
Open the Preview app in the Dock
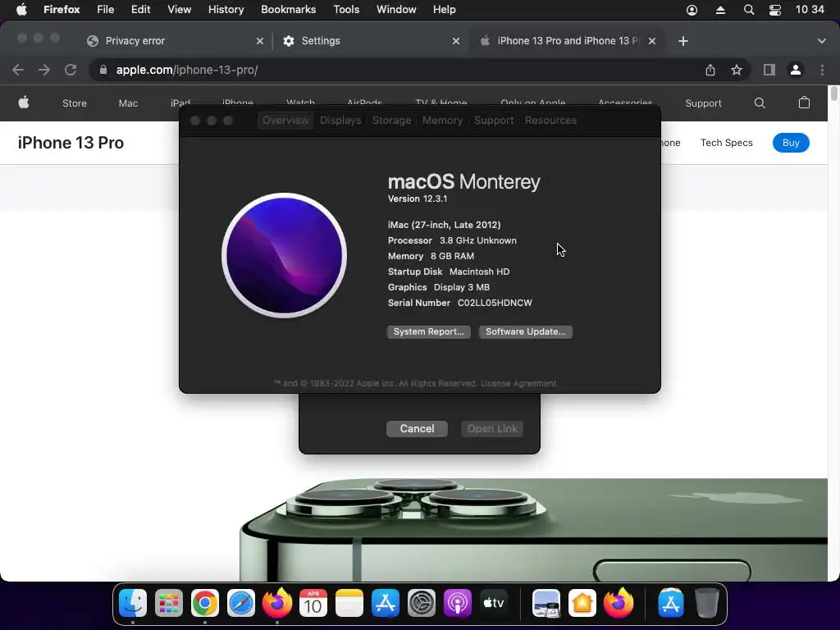pyautogui.click(x=546, y=603)
